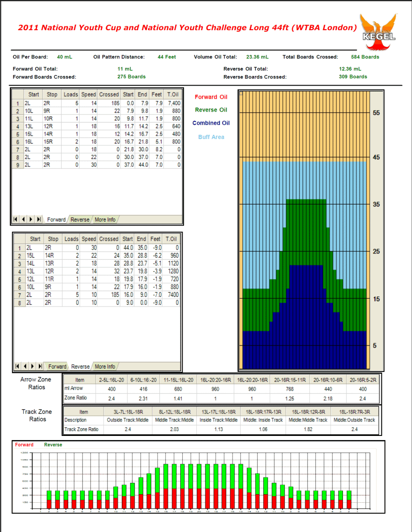This screenshot has height=532, width=412.
Task: Switch to Reverse tab in the upper table
Action: click(80, 220)
